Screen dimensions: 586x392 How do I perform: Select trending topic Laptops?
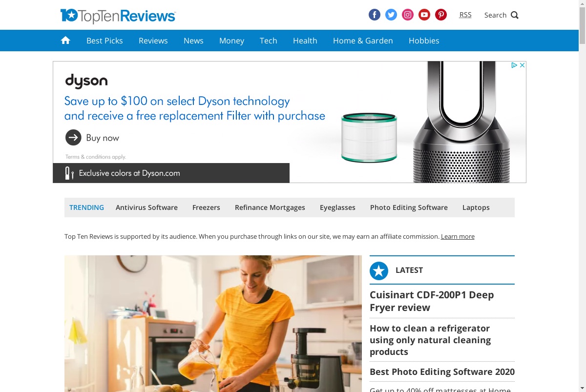(476, 207)
